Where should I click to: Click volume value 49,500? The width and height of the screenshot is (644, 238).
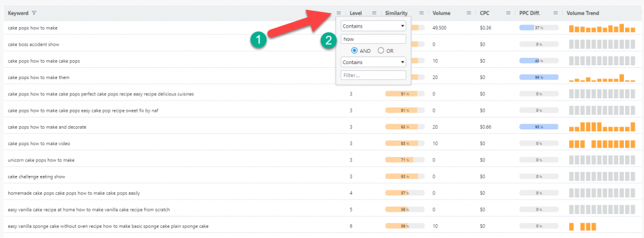click(x=440, y=28)
